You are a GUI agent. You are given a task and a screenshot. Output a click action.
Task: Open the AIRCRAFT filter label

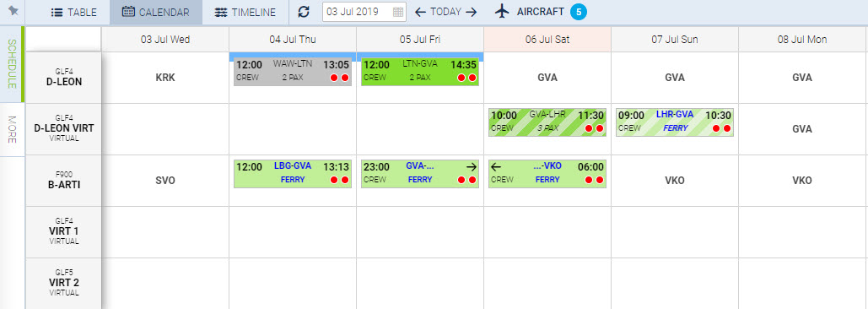(540, 12)
